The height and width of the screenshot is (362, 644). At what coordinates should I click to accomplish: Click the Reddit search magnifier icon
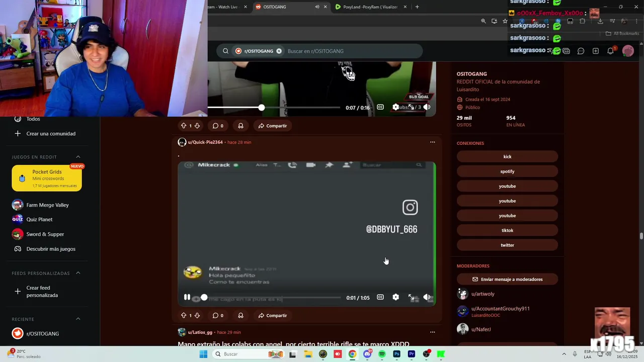tap(225, 51)
